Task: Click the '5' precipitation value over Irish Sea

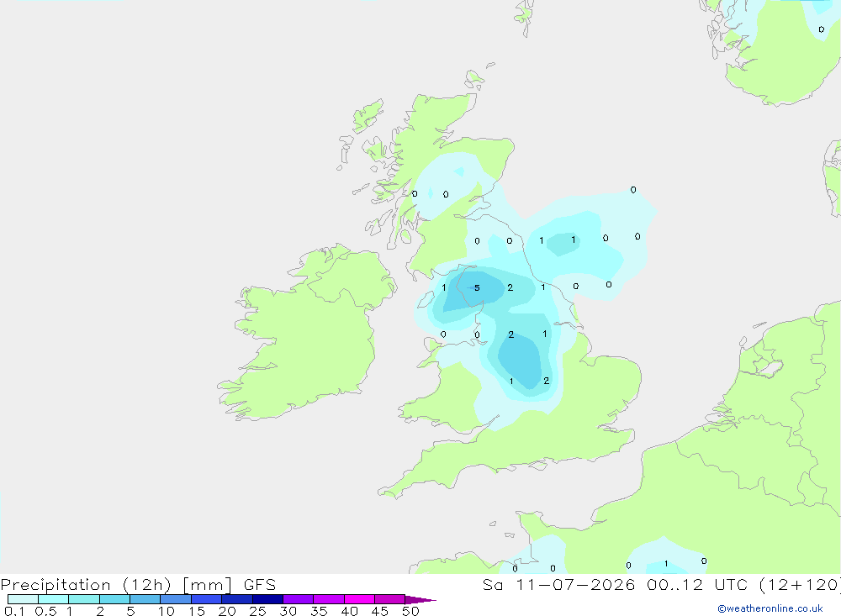Action: pos(477,288)
